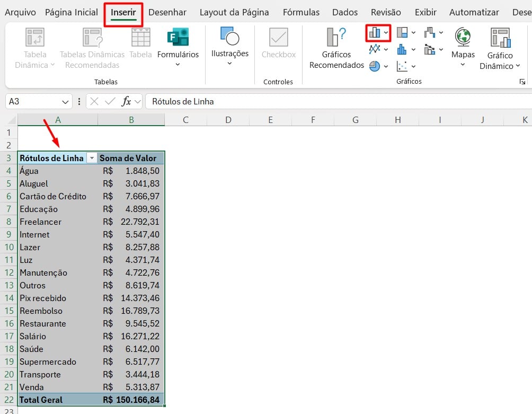The image size is (532, 414).
Task: Select the Inserir ribbon tab
Action: click(x=123, y=12)
